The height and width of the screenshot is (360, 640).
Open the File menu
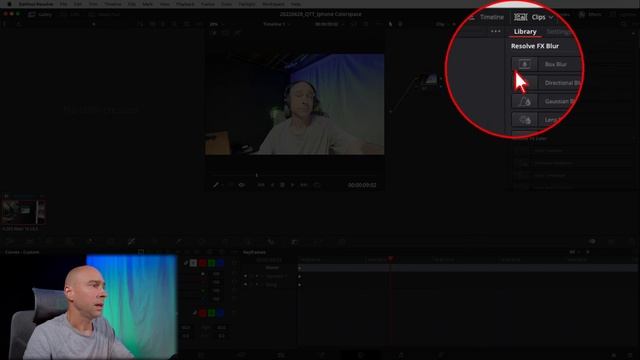tap(63, 4)
